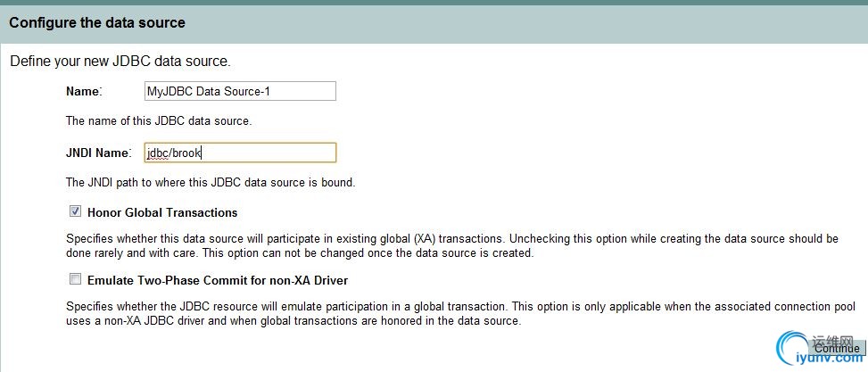The width and height of the screenshot is (868, 372).
Task: Uncheck the Honor Global Transactions checkbox
Action: click(75, 212)
